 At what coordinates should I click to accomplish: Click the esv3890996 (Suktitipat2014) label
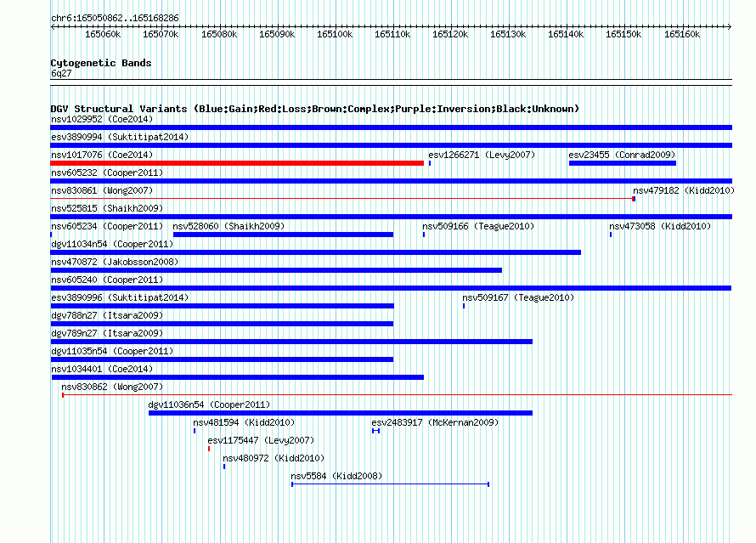click(x=120, y=297)
